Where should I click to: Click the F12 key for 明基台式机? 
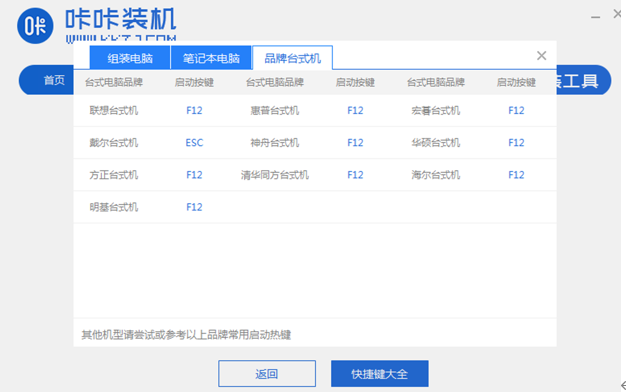(x=194, y=207)
